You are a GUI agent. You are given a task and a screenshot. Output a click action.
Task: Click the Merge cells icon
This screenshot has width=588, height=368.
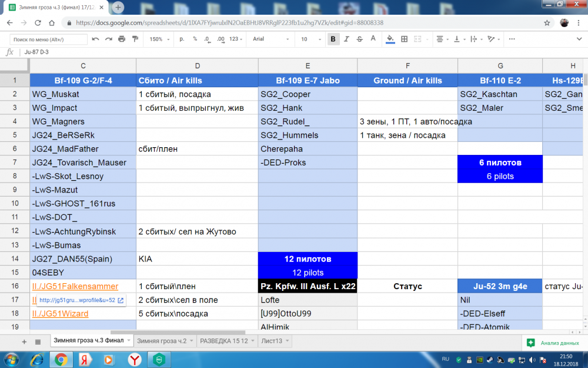[419, 38]
